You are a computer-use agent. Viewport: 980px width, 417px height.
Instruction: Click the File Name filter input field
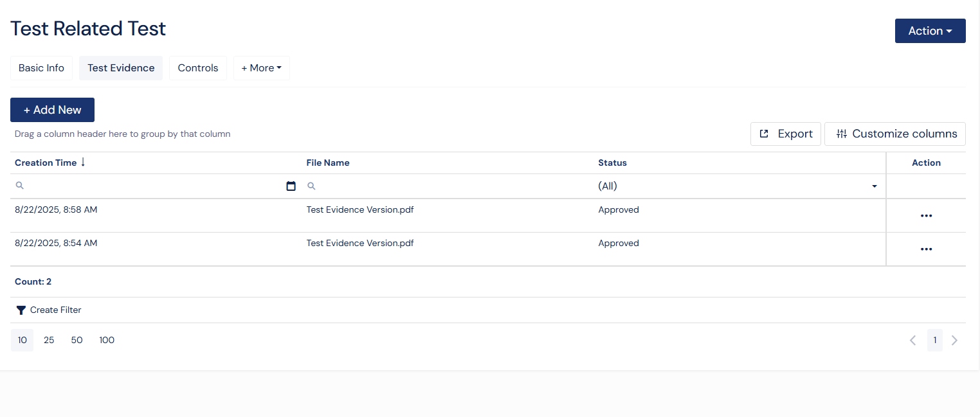(450, 186)
